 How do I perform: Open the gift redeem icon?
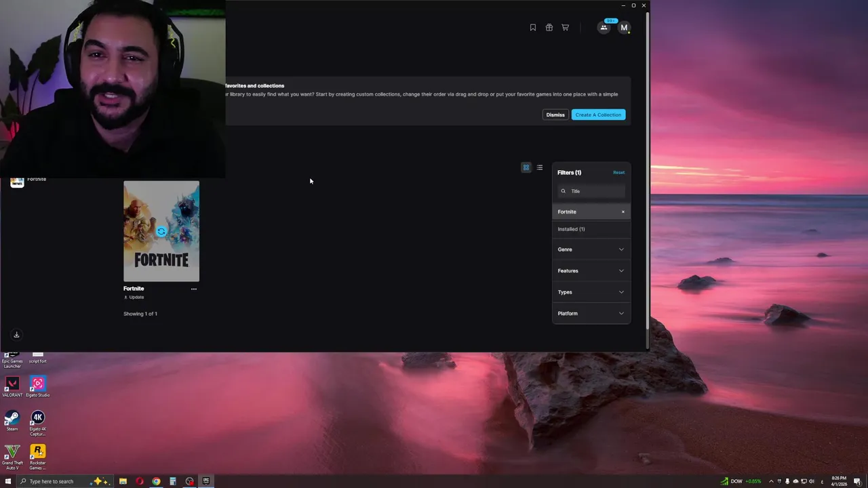tap(549, 28)
